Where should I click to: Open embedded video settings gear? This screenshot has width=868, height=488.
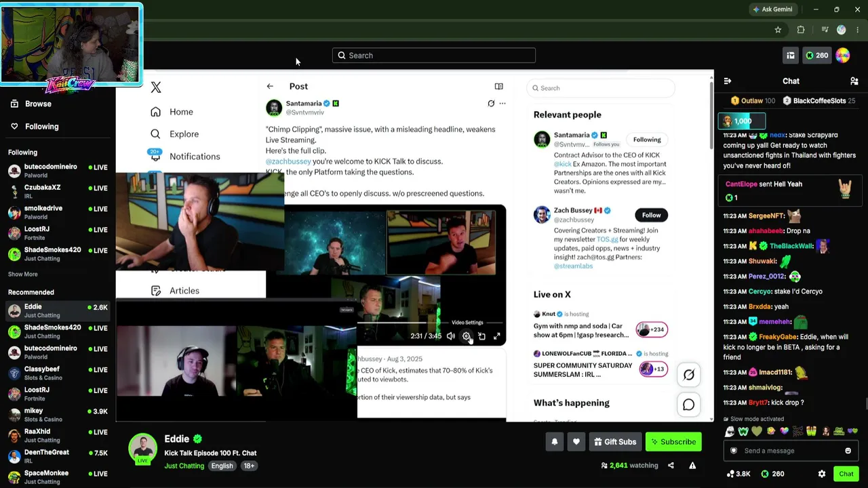(466, 336)
